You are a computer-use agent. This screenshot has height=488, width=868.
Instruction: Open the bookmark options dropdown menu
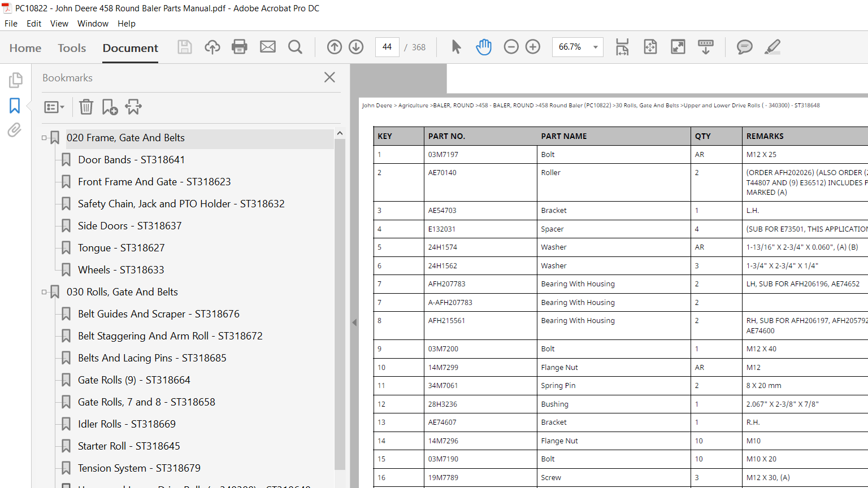tap(54, 107)
